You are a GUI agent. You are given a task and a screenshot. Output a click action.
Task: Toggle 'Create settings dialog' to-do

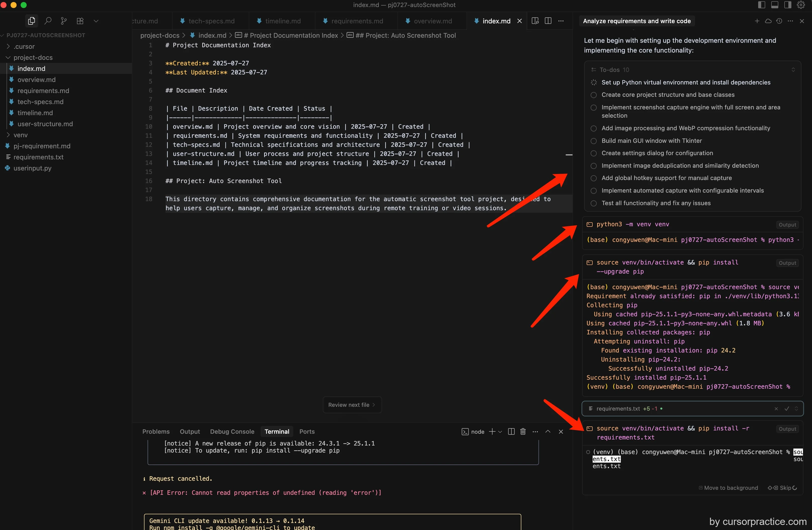(x=594, y=153)
